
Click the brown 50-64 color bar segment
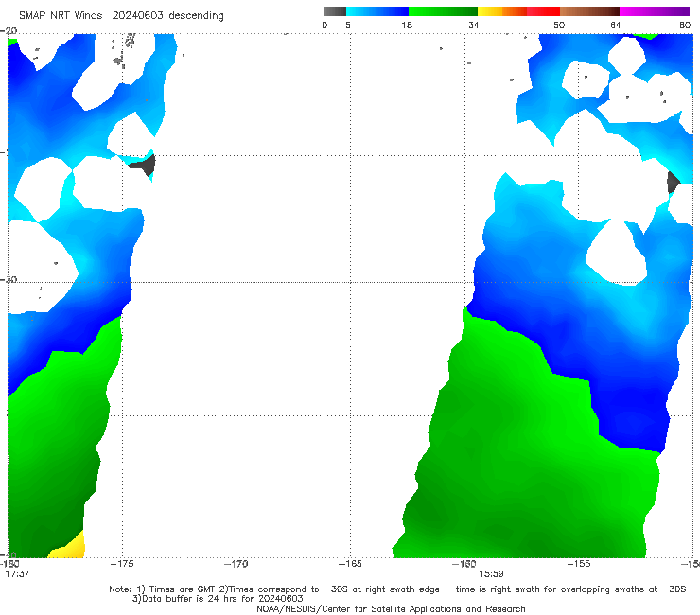click(589, 11)
